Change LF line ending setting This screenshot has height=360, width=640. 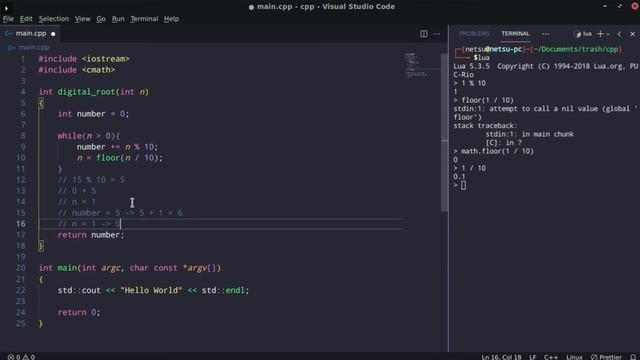533,357
